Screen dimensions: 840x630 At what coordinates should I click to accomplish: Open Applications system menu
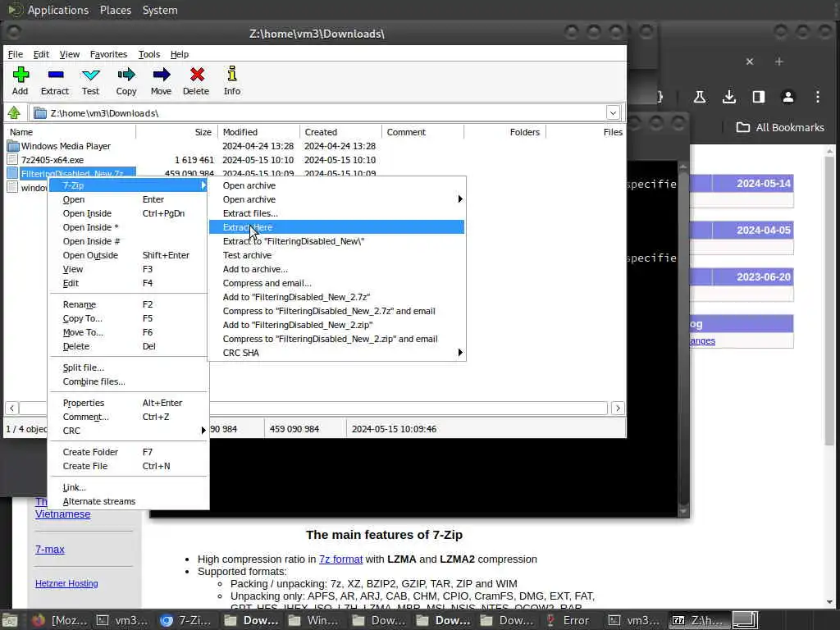(x=58, y=10)
